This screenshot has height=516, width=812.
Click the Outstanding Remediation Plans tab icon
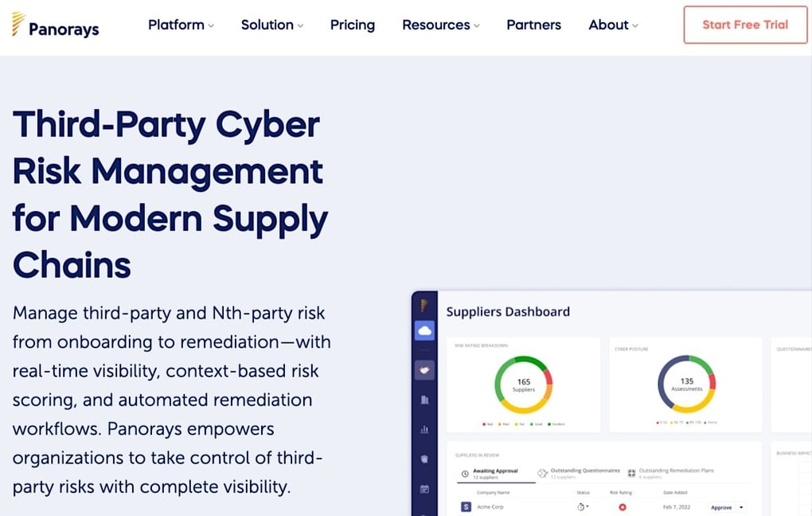pos(631,473)
